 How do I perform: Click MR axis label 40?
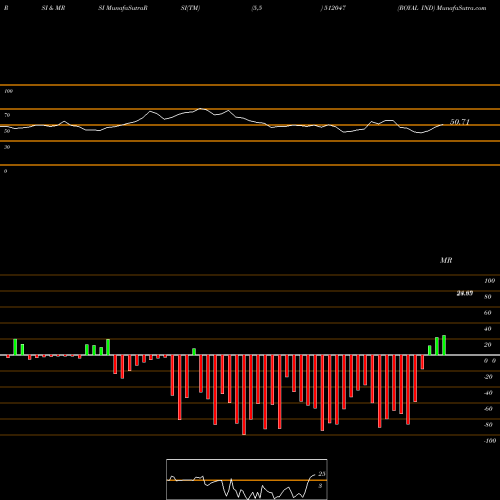tap(488, 329)
